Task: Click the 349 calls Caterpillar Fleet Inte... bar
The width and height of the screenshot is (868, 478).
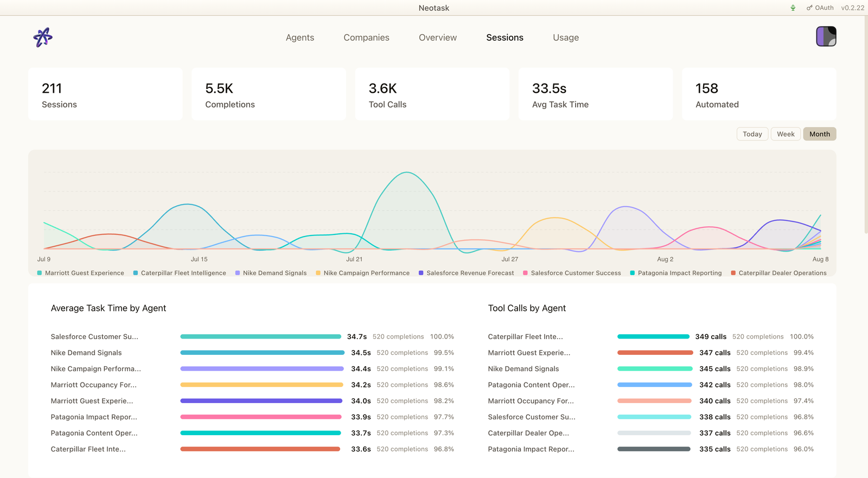Action: click(x=653, y=336)
